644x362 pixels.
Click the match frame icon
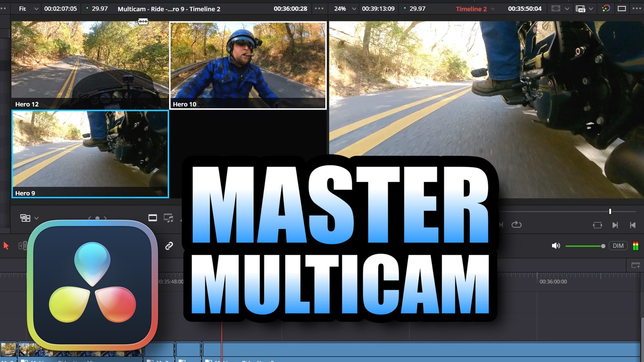[x=597, y=225]
